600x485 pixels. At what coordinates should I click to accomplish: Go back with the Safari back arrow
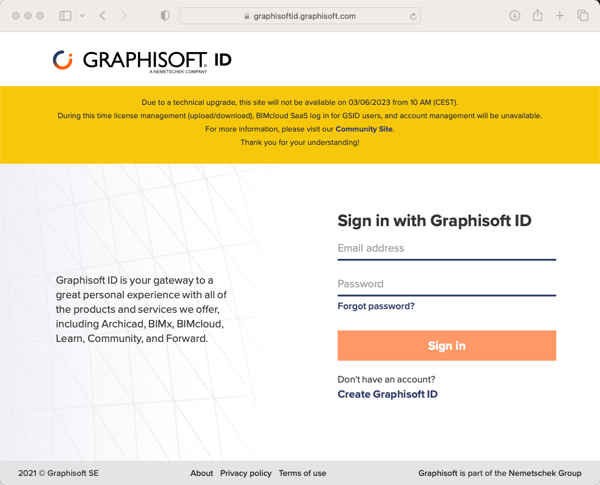[103, 16]
